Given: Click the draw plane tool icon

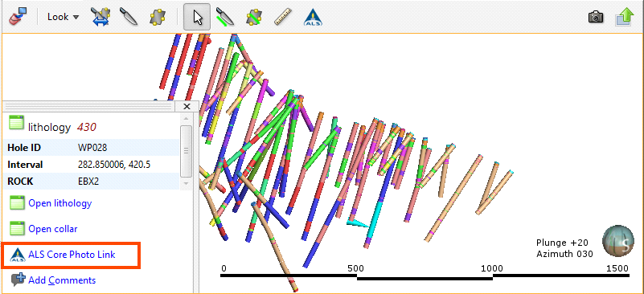Looking at the screenshot, I should (x=158, y=17).
